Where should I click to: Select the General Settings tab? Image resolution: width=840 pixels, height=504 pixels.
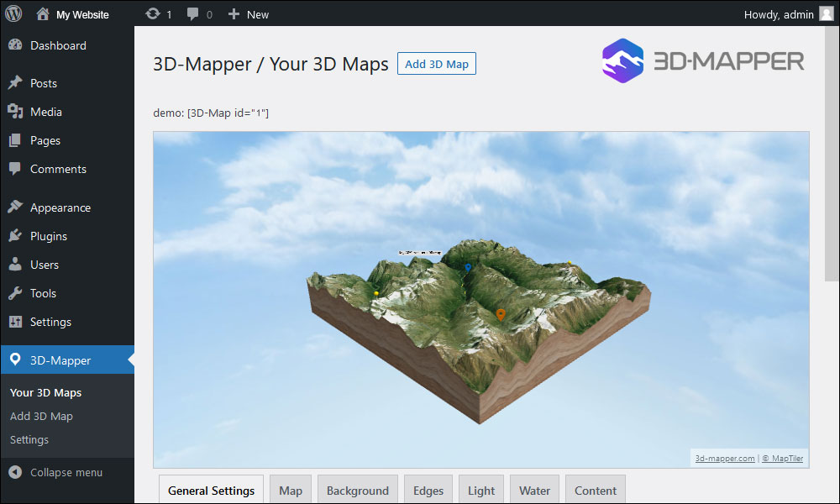[211, 490]
